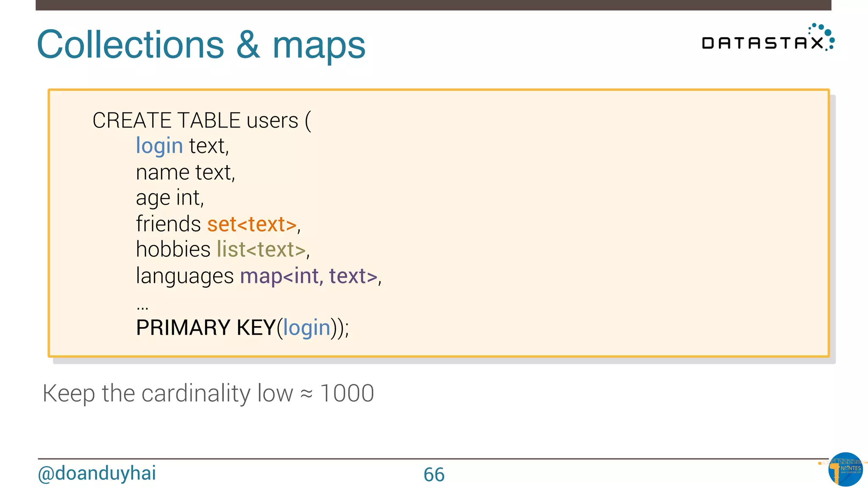Image resolution: width=868 pixels, height=488 pixels.
Task: Click the 'age int,' column line
Action: pyautogui.click(x=170, y=198)
